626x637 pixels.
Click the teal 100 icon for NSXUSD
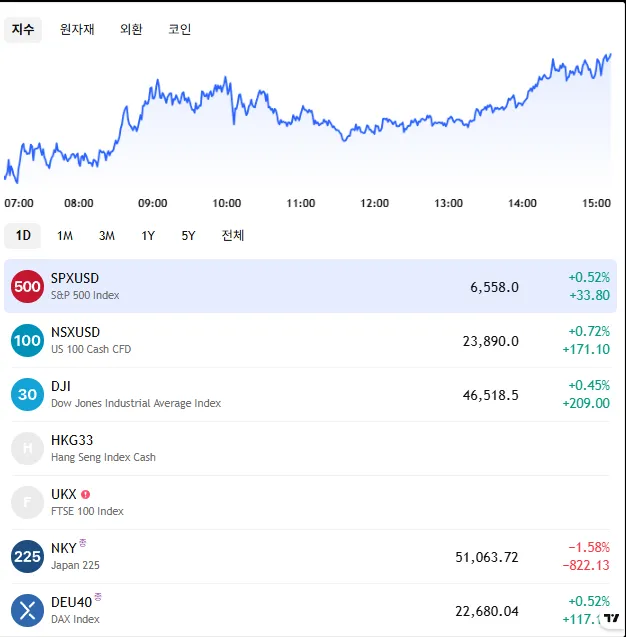(27, 340)
